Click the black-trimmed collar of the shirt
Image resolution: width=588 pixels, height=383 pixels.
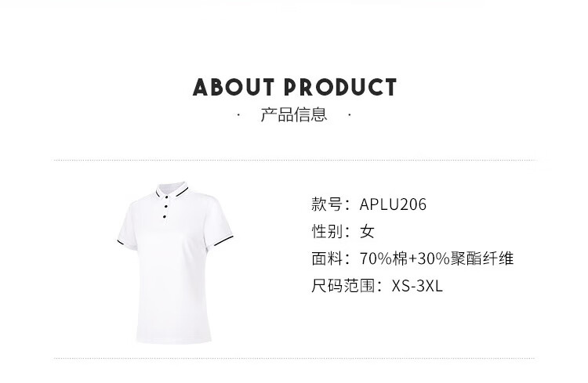pyautogui.click(x=172, y=191)
